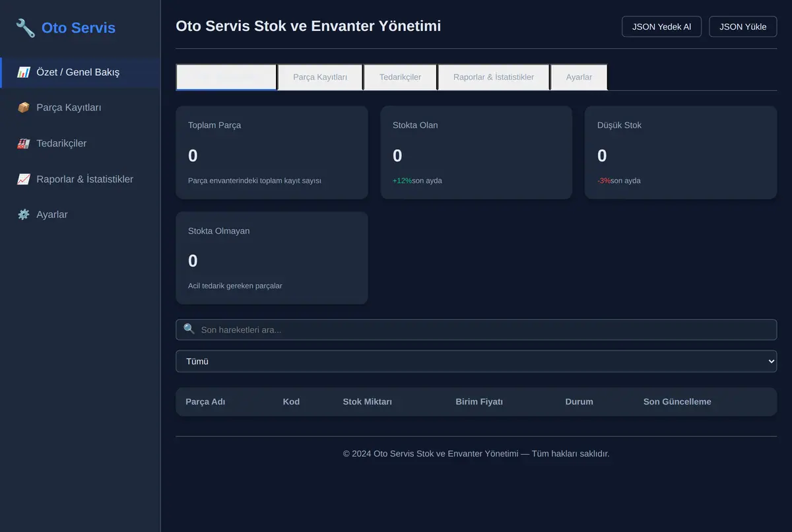Click the line chart icon for Raporlar & İstatistikler

pos(23,179)
